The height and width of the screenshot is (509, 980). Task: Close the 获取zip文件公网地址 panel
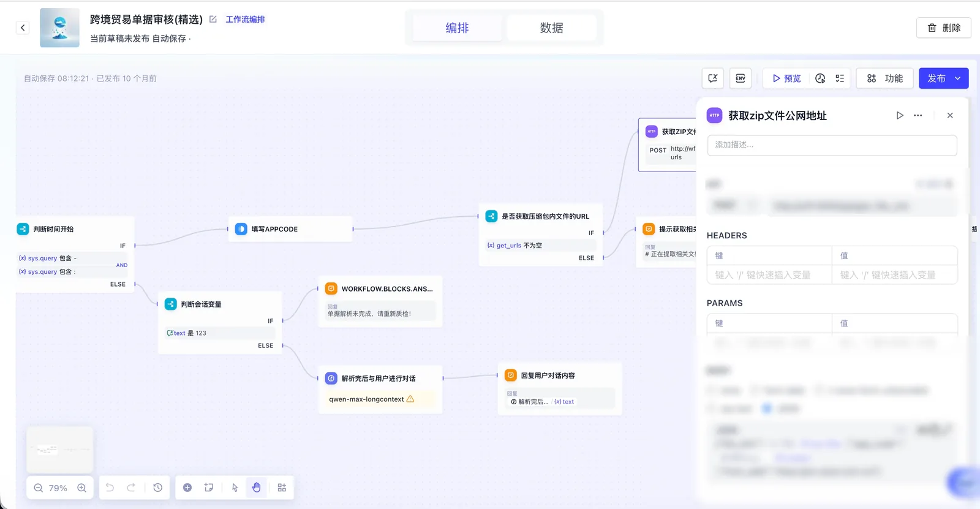[x=950, y=115]
